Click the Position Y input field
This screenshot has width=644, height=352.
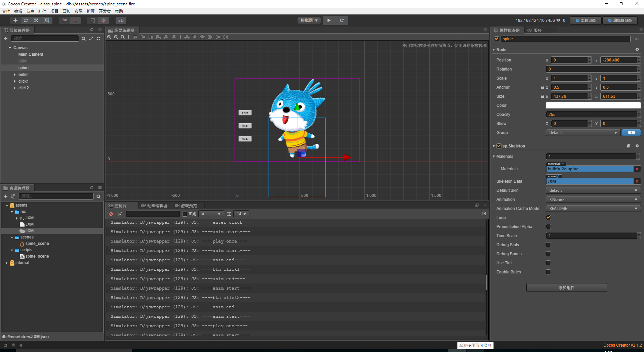(x=619, y=60)
